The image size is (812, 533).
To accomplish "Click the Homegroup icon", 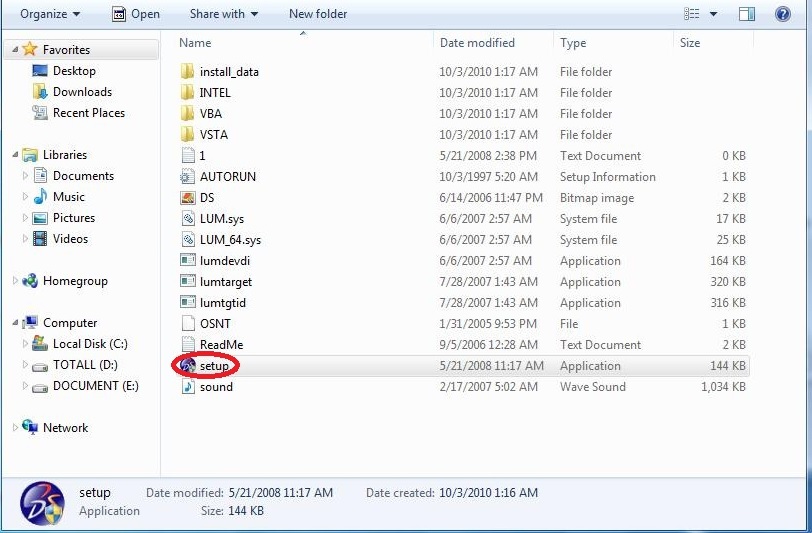I will [30, 281].
